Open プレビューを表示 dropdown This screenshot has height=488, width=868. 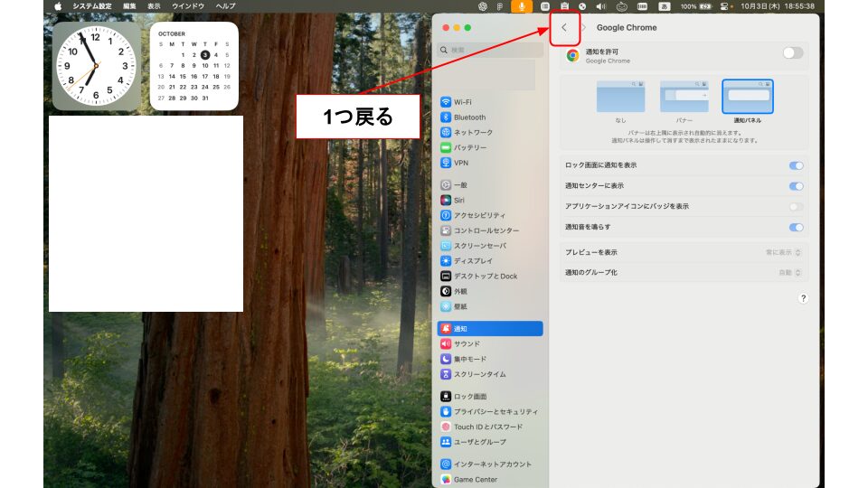pos(784,252)
